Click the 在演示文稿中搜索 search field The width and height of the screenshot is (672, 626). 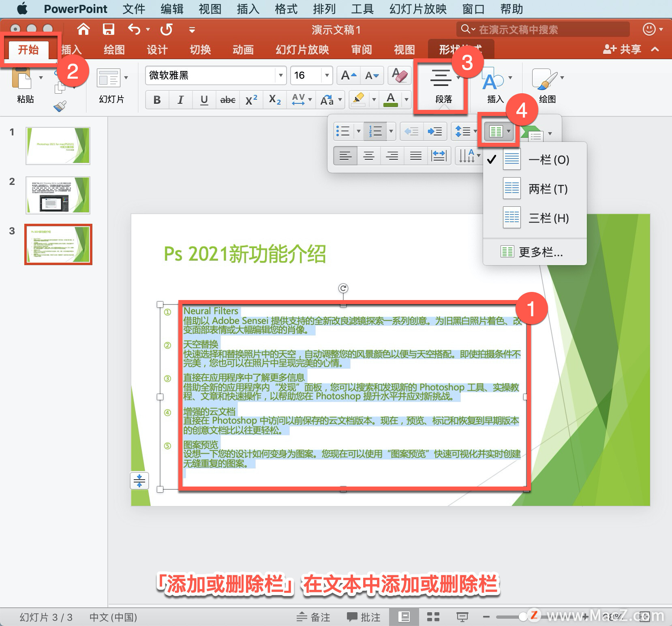point(543,29)
